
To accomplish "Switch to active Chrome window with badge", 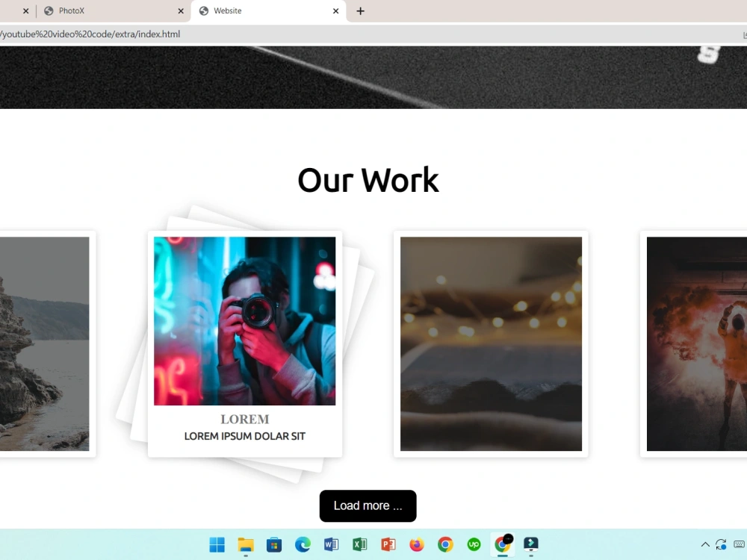I will (503, 544).
